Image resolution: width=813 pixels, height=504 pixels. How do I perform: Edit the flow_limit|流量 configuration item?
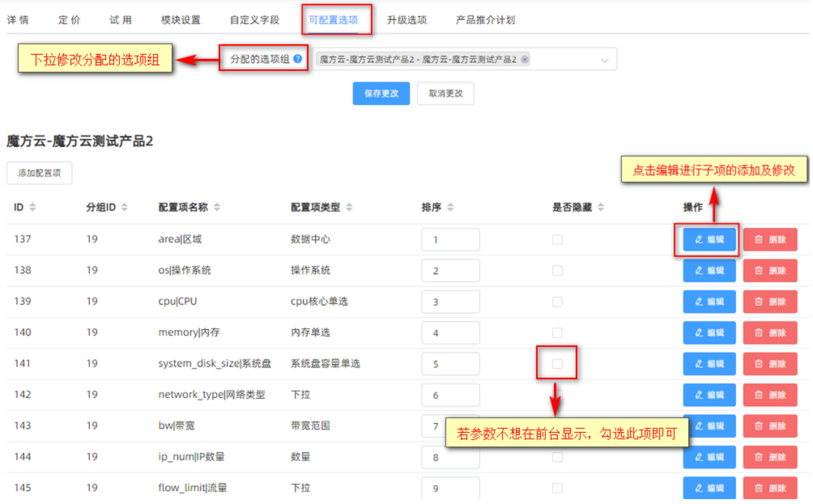tap(709, 488)
